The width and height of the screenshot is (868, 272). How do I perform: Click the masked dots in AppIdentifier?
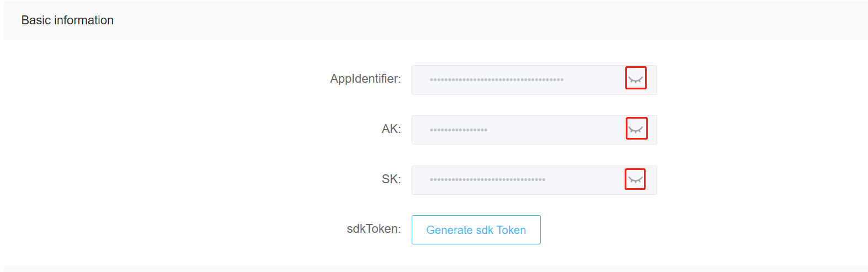[497, 80]
